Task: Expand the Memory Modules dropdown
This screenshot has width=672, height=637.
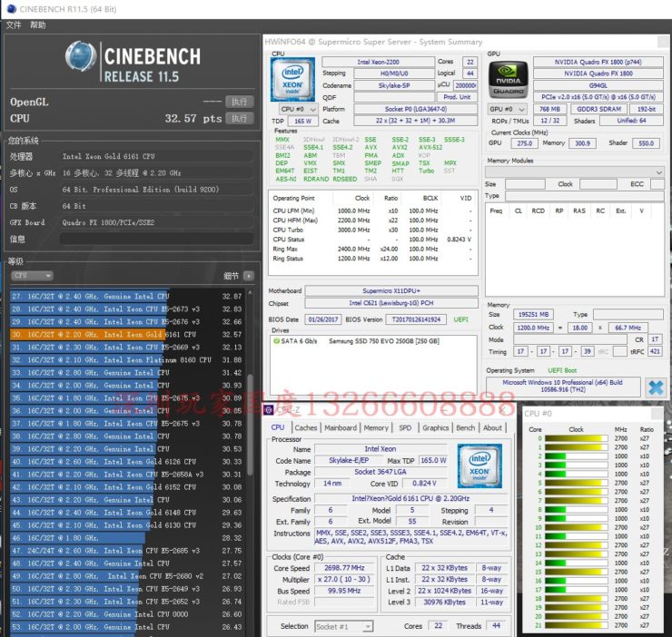Action: pos(574,172)
